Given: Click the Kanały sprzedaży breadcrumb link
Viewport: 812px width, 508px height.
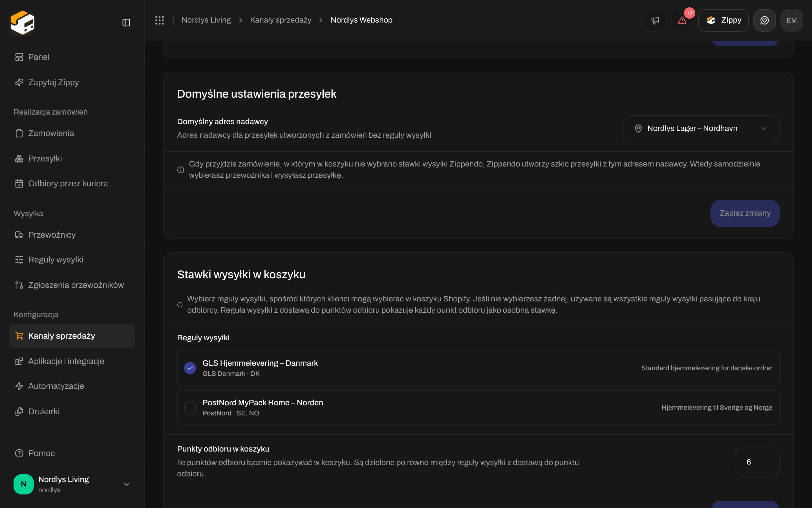Looking at the screenshot, I should click(x=281, y=20).
